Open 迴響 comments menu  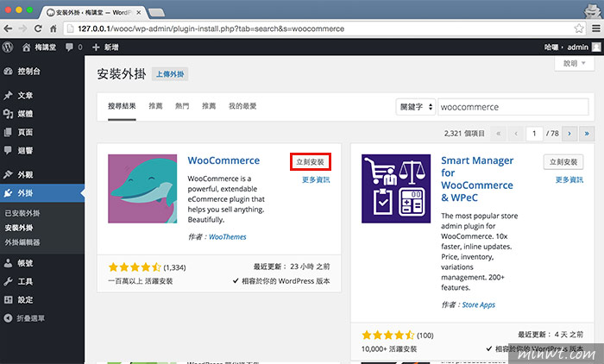[x=42, y=150]
